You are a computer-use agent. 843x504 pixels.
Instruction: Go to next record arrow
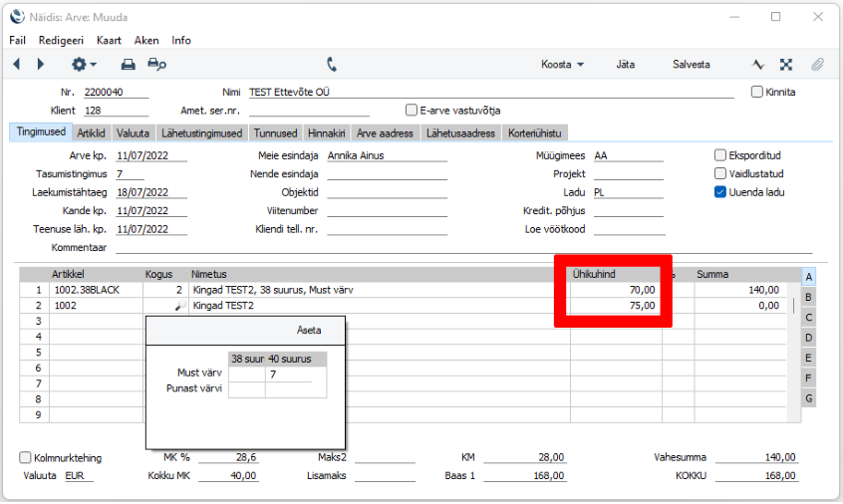click(41, 65)
